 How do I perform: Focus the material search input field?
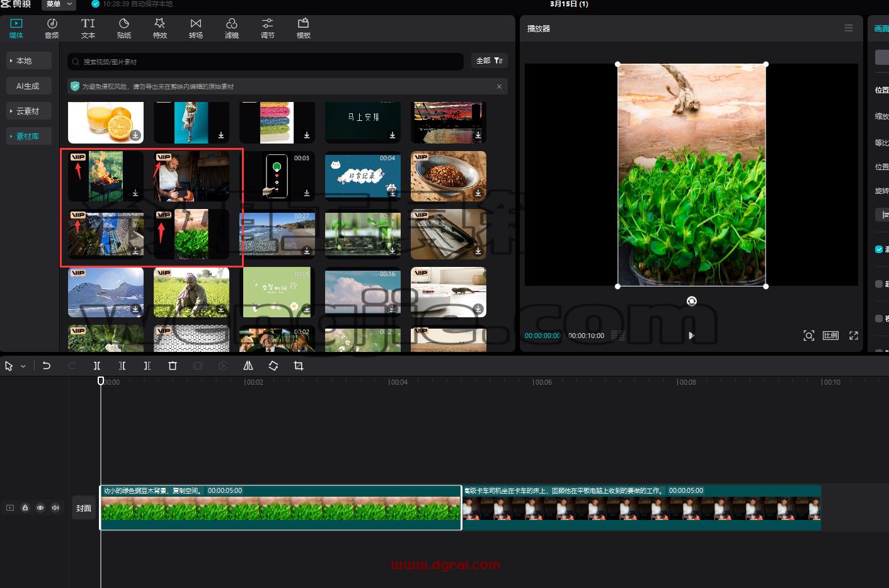coord(265,61)
